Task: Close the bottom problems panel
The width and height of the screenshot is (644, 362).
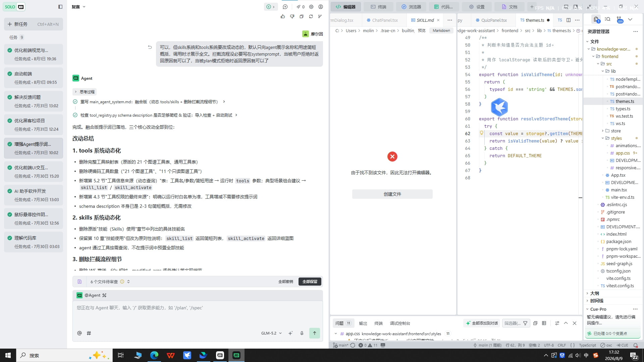Action: tap(575, 323)
